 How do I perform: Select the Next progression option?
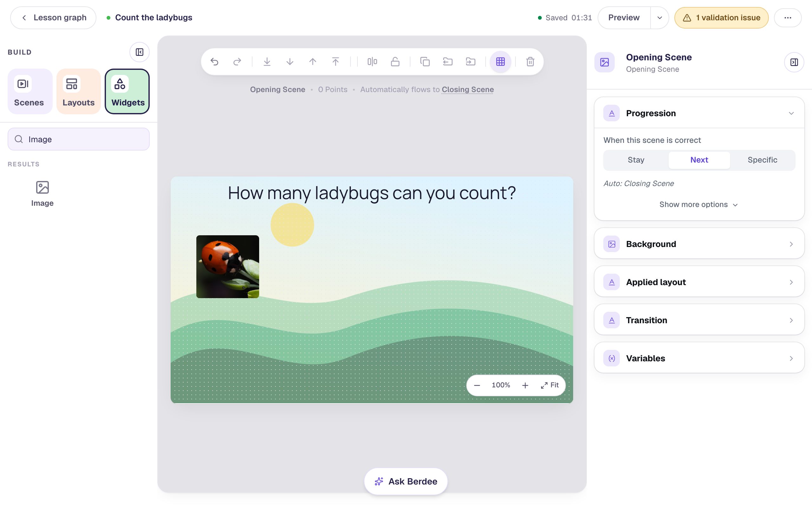click(699, 160)
